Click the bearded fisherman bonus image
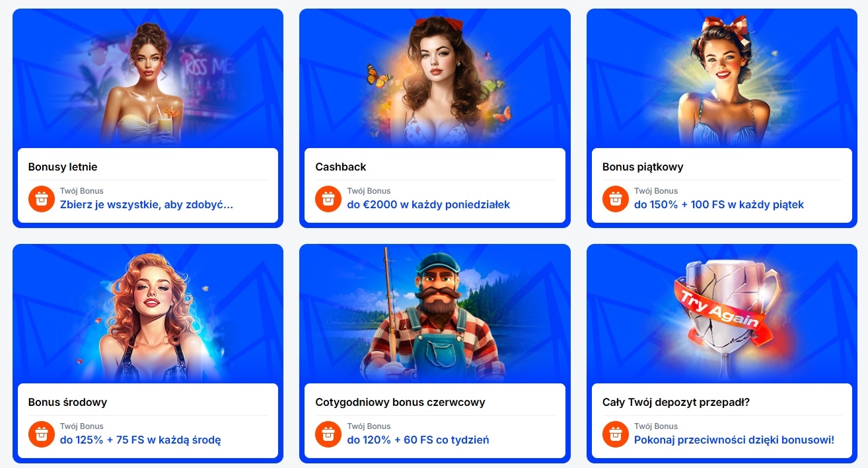 pos(435,314)
